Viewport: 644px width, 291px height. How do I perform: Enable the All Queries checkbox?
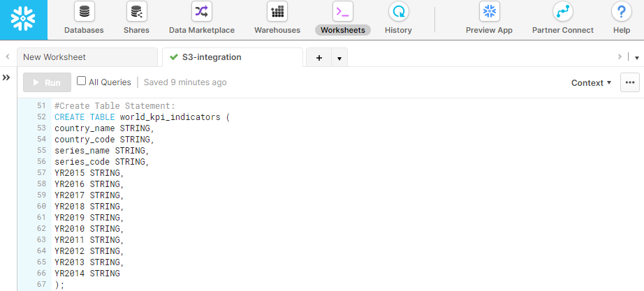tap(82, 82)
